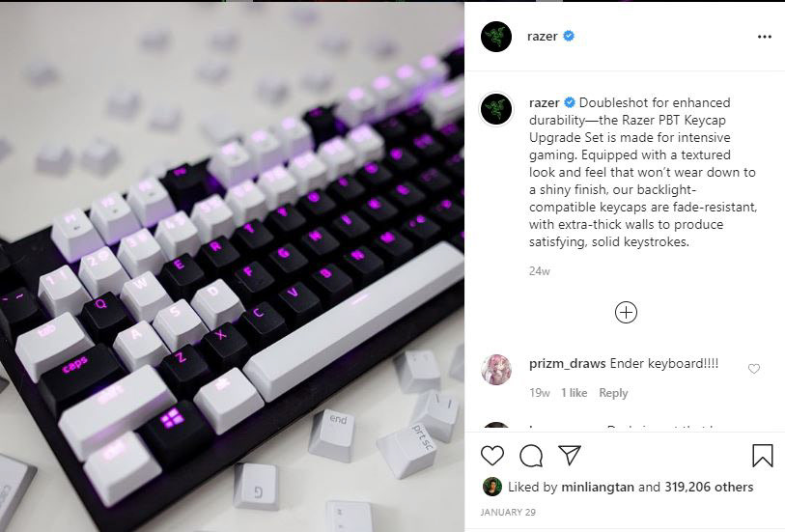Open the post permalink via JANUARY 29 date
The height and width of the screenshot is (532, 785).
click(508, 512)
